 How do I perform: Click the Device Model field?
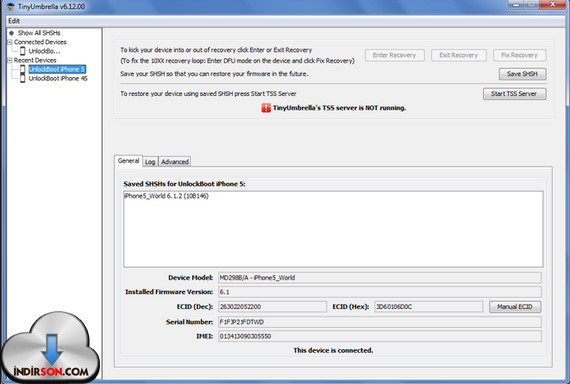pyautogui.click(x=380, y=278)
